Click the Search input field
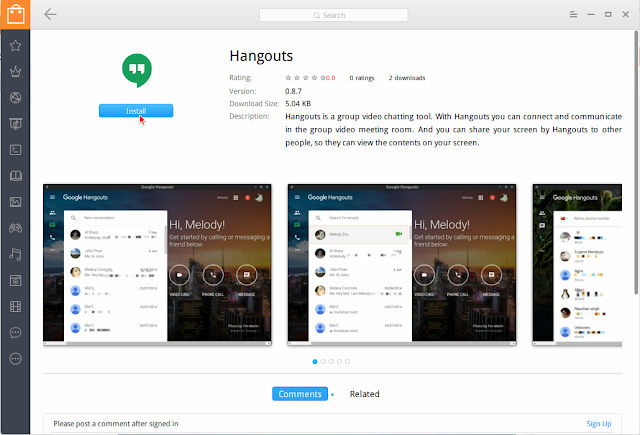The height and width of the screenshot is (435, 640). point(333,15)
